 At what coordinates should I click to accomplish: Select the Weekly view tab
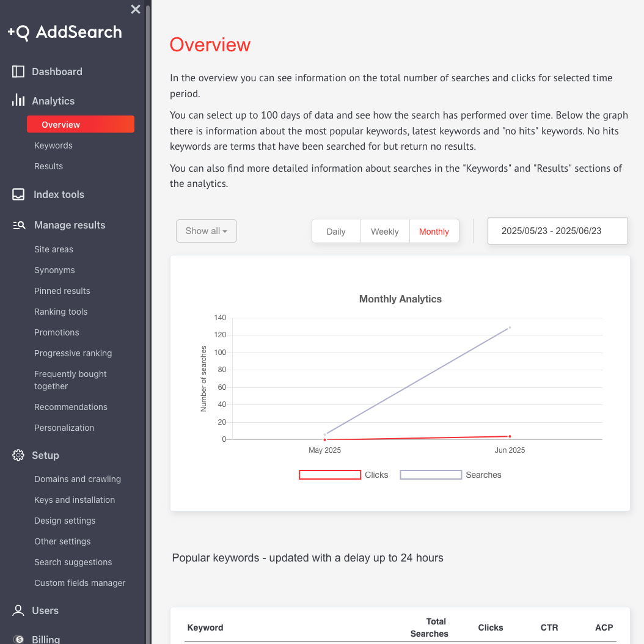[385, 232]
